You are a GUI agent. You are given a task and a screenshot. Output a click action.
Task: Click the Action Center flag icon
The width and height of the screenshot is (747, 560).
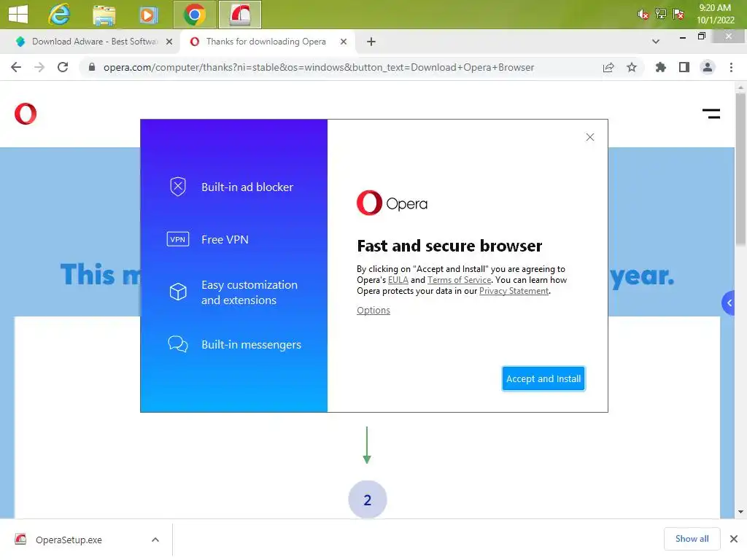coord(678,14)
